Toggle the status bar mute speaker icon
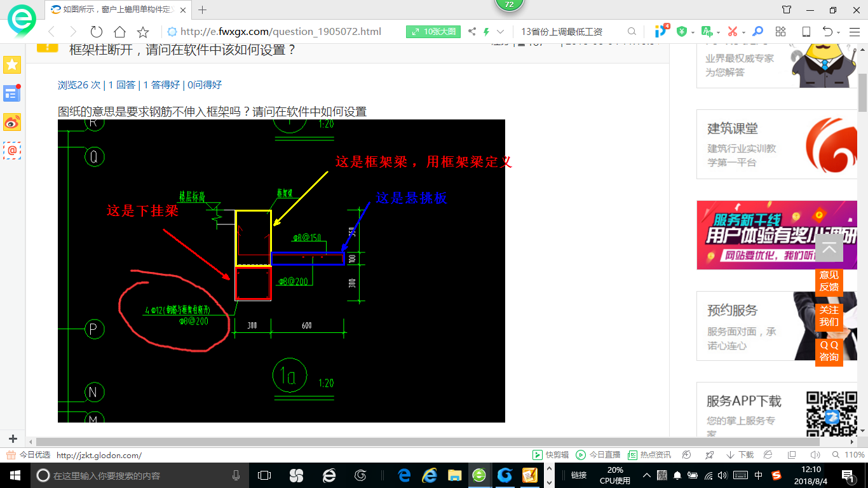 (x=815, y=455)
